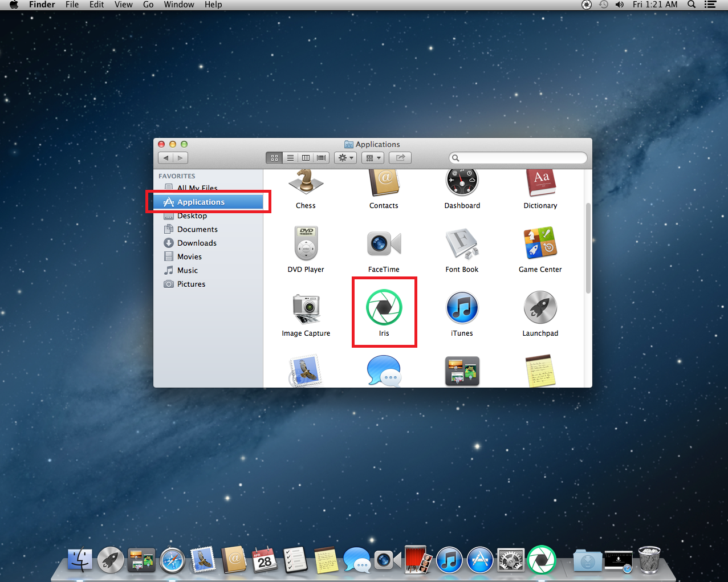
Task: Select Applications in the Finder sidebar
Action: [x=208, y=202]
